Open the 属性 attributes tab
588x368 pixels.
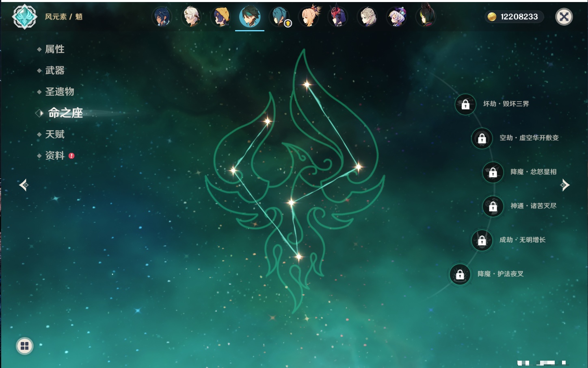[x=54, y=49]
